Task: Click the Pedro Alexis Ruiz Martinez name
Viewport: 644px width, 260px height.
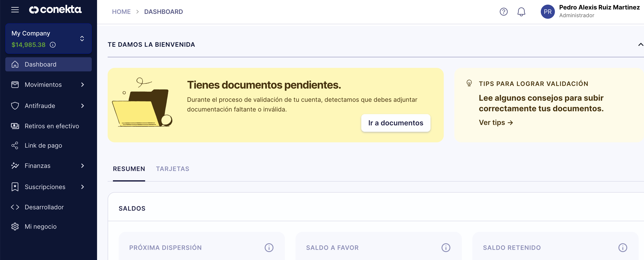Action: [599, 7]
